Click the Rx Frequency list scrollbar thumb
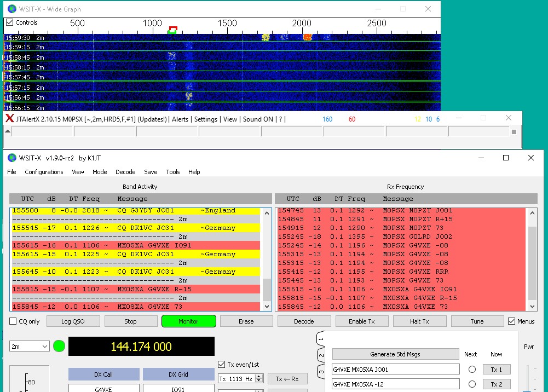Viewport: 548px width, 392px height. (532, 263)
